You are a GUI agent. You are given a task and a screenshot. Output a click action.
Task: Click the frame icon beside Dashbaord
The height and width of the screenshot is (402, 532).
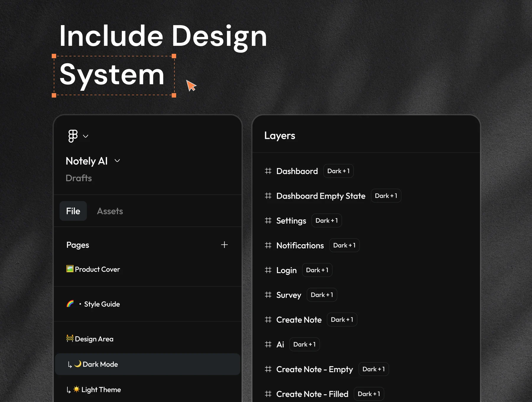pos(268,171)
